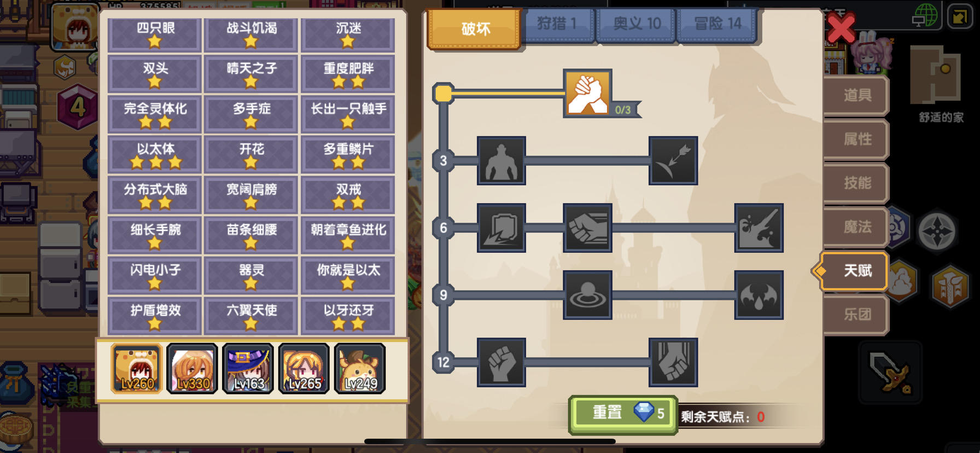
Task: Switch to the 狩猎 1 tab
Action: tap(557, 24)
